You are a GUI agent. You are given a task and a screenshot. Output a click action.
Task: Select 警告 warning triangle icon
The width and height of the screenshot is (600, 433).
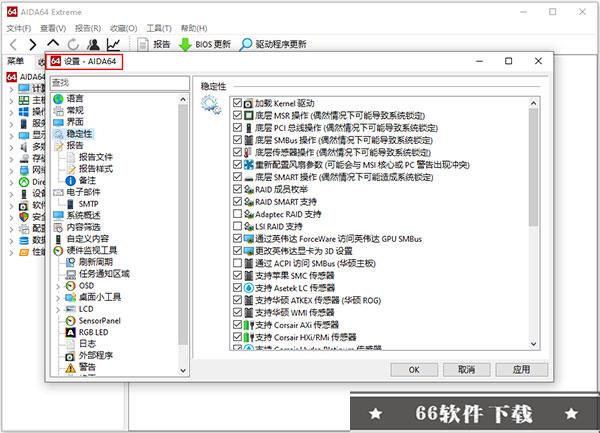click(x=70, y=368)
